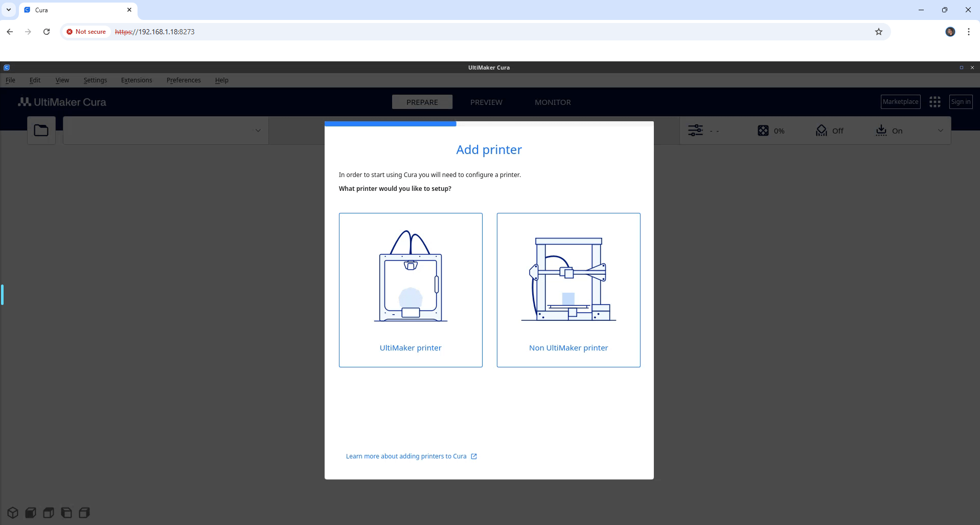
Task: Choose Non UltiMaker printer option
Action: (568, 290)
